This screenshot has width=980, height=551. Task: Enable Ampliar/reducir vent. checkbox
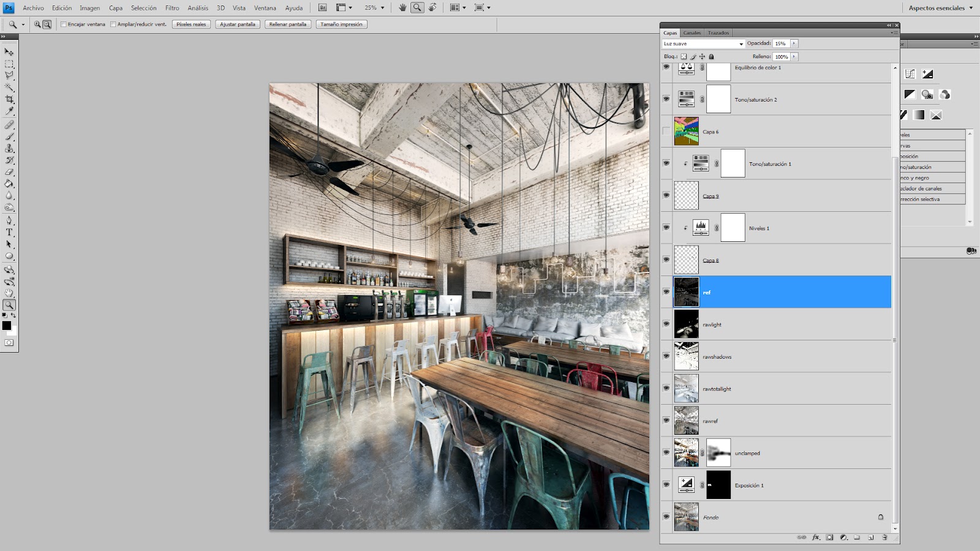[113, 24]
